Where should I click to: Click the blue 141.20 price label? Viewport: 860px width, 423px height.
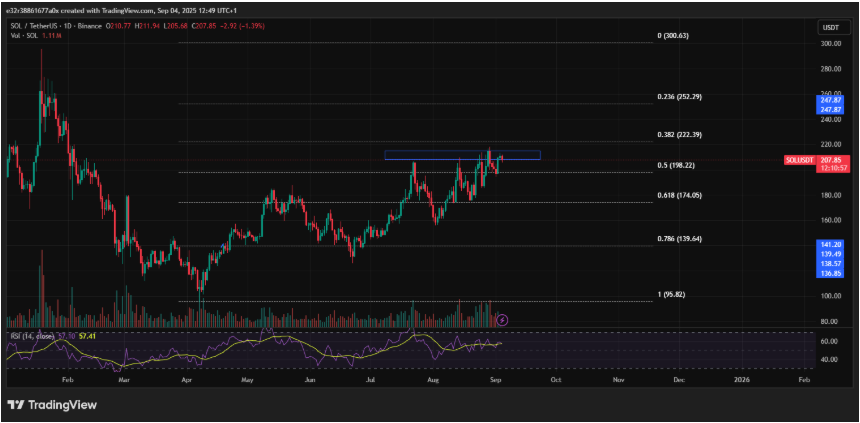click(832, 244)
